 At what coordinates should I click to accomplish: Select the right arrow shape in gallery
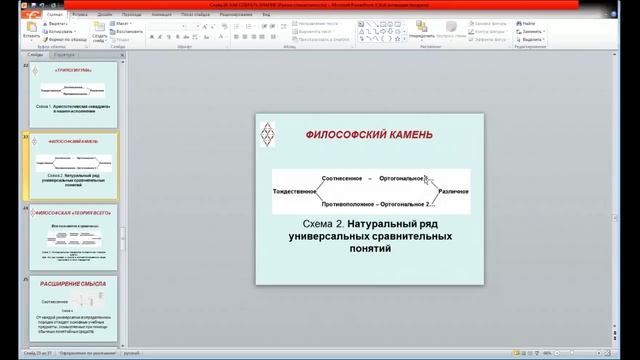(383, 31)
